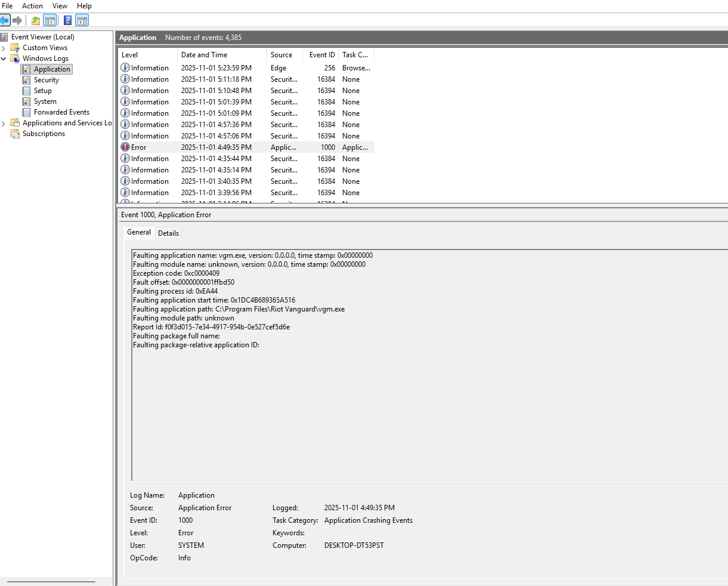Screen dimensions: 728x586
Task: Switch to the Details tab
Action: [168, 233]
